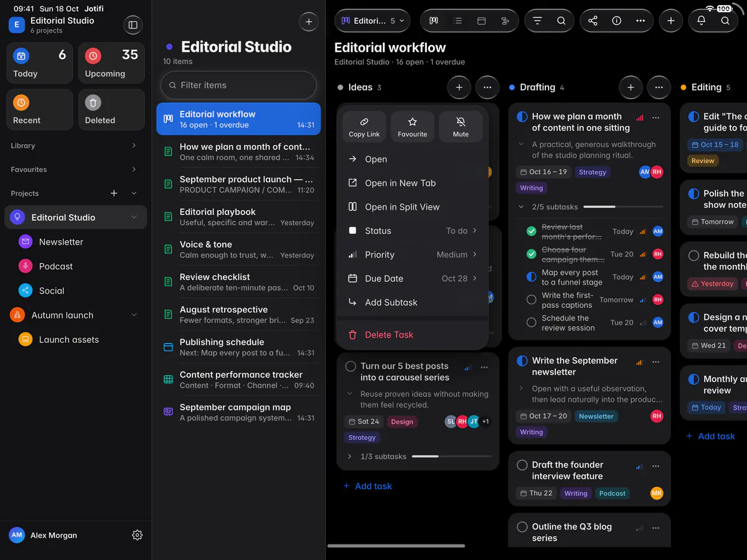This screenshot has width=747, height=560.
Task: Open the Publishing schedule calendar item
Action: pos(239,347)
